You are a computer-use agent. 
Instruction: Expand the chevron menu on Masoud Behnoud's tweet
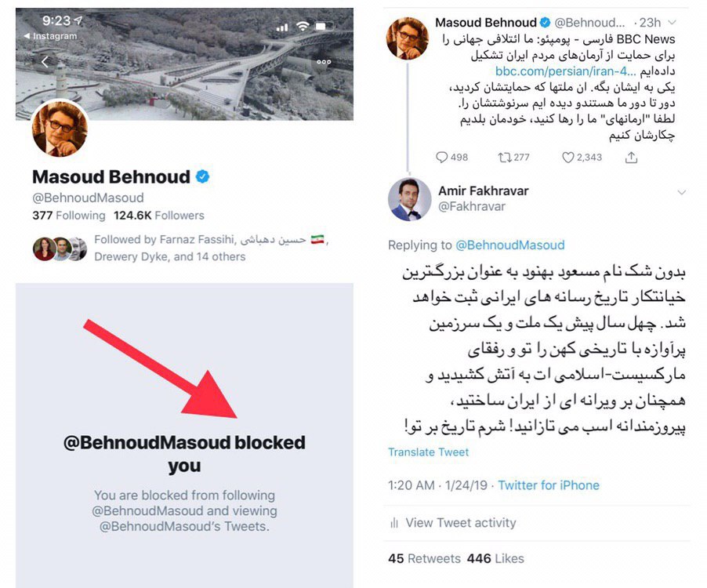[673, 22]
